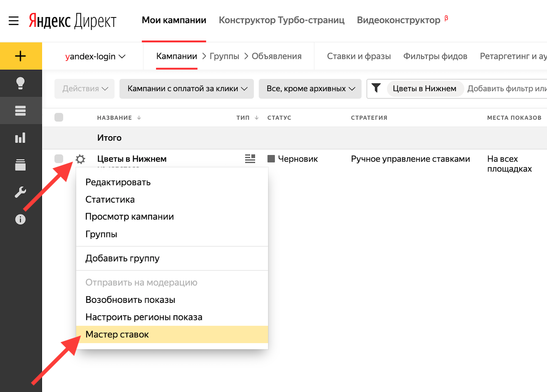Click the Статус column header

279,118
